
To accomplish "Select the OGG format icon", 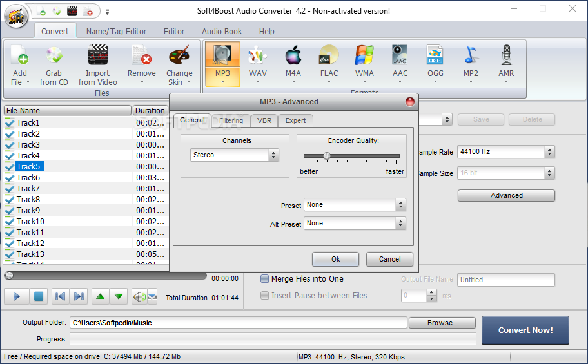I will (x=435, y=55).
